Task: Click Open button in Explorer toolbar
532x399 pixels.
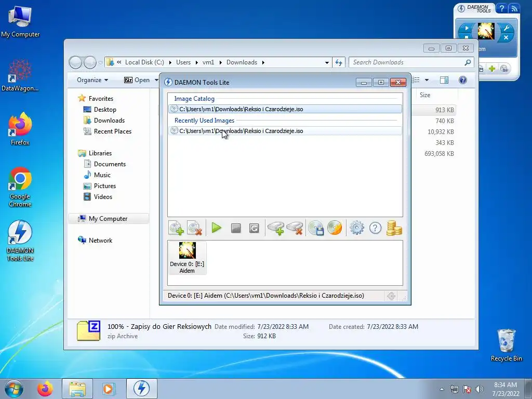Action: [137, 80]
